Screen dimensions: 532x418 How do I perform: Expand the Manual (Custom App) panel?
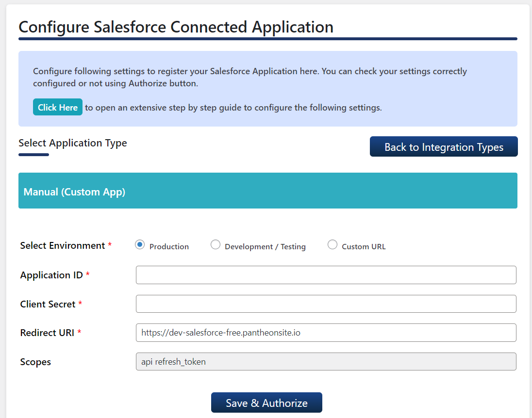coord(267,191)
